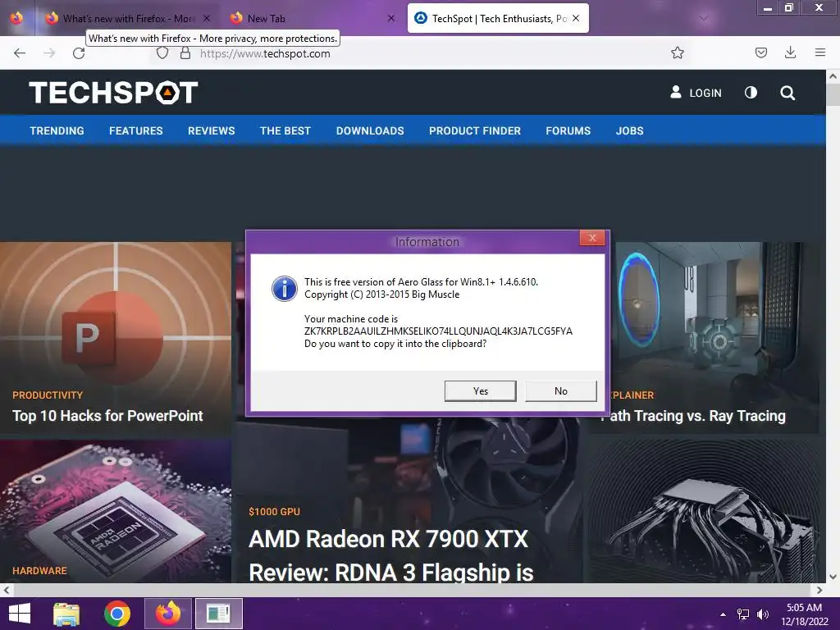Open the taskbar clock and date
Viewport: 840px width, 630px height.
tap(804, 614)
